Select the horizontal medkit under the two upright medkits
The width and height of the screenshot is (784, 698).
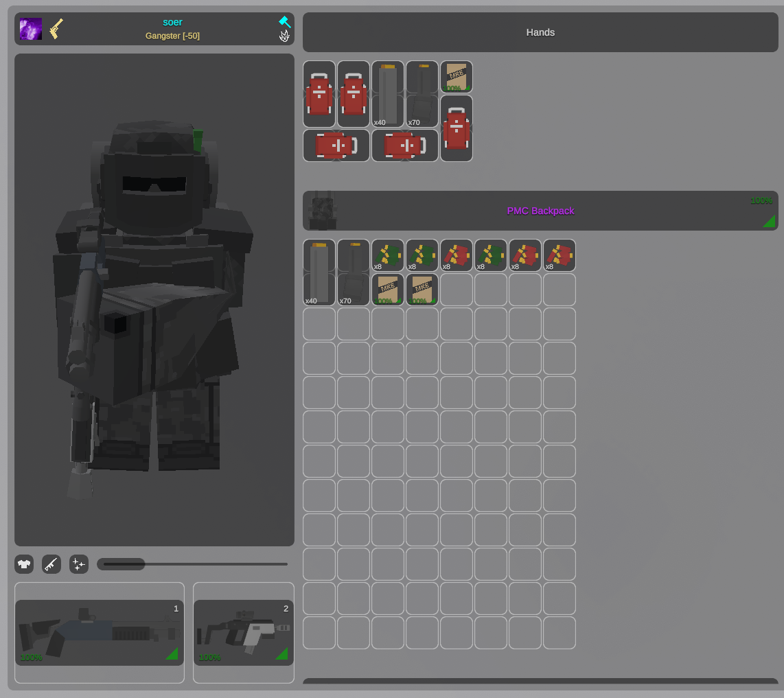(x=336, y=146)
